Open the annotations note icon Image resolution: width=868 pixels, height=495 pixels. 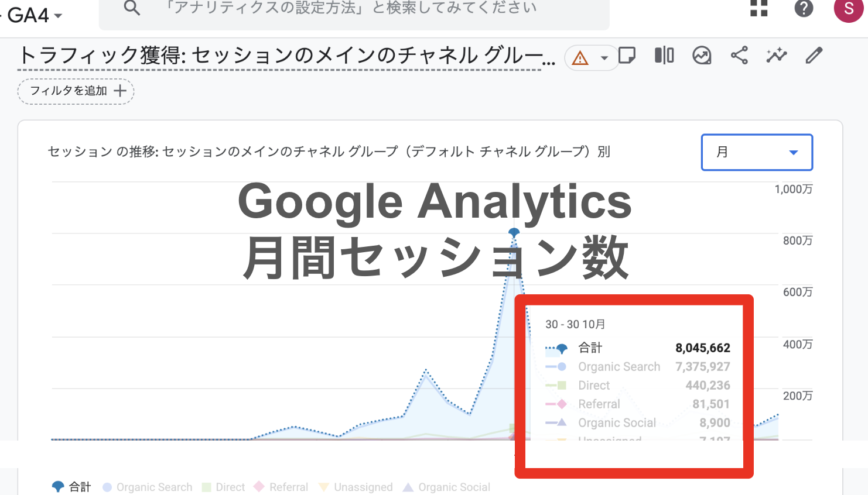point(627,56)
